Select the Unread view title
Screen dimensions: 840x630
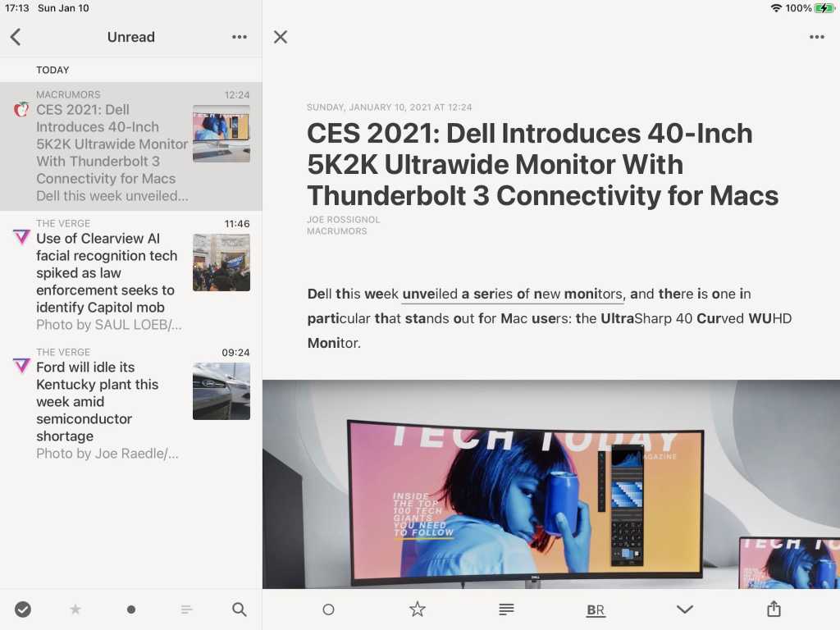pos(131,37)
